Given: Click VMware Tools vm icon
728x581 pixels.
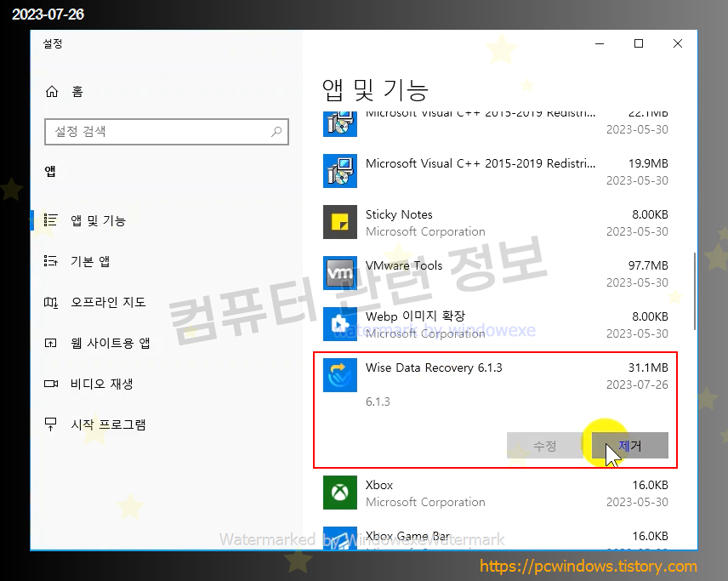Looking at the screenshot, I should [340, 273].
